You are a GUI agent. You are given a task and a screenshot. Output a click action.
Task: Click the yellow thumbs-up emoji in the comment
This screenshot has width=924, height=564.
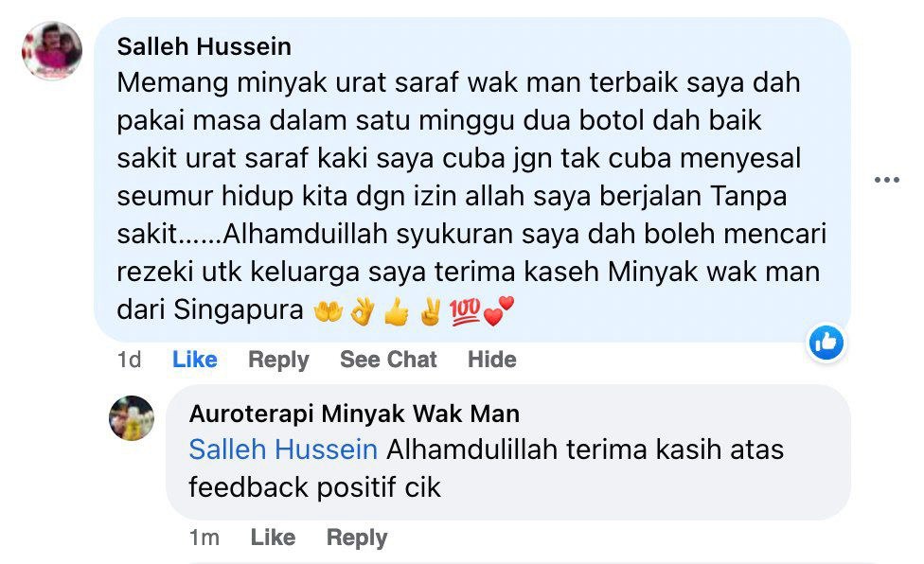397,310
